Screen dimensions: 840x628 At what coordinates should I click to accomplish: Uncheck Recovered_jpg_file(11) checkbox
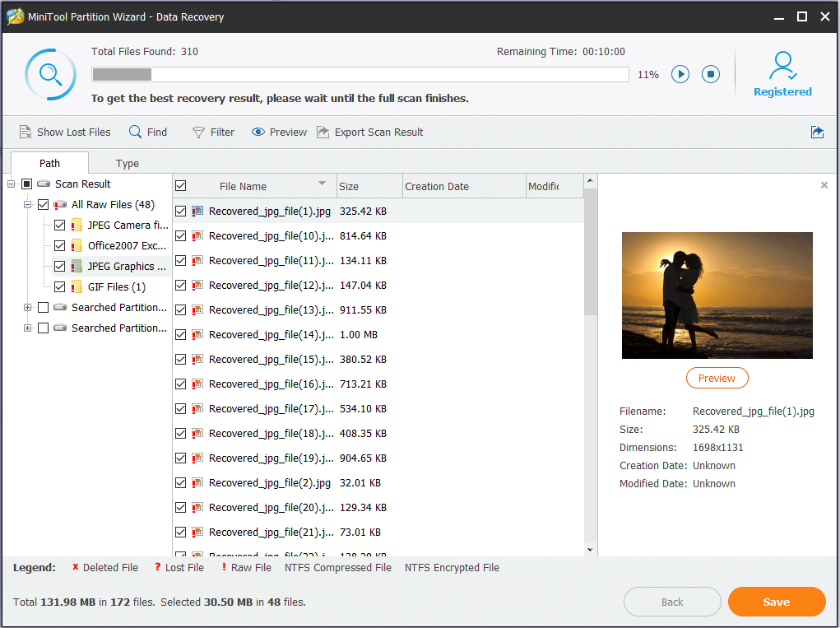(180, 260)
